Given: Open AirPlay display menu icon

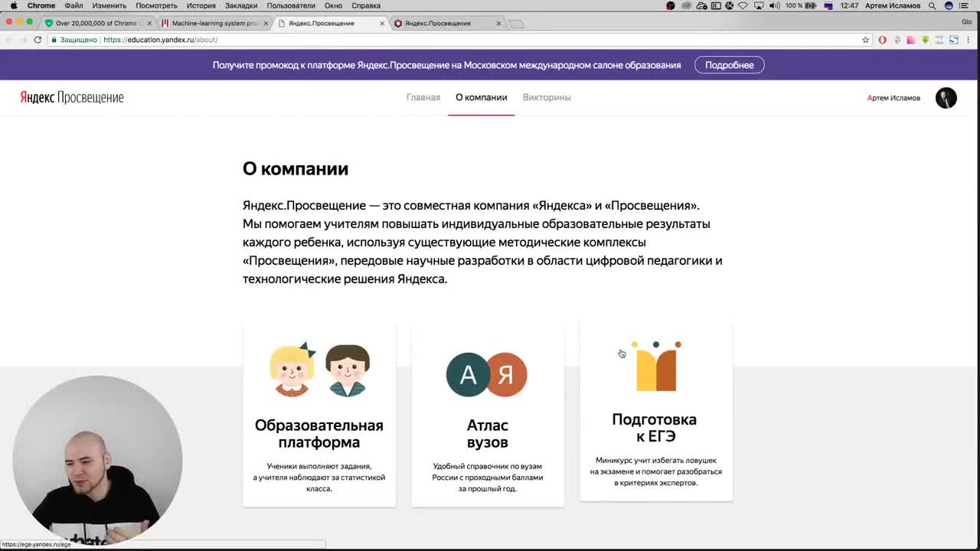Looking at the screenshot, I should point(759,5).
